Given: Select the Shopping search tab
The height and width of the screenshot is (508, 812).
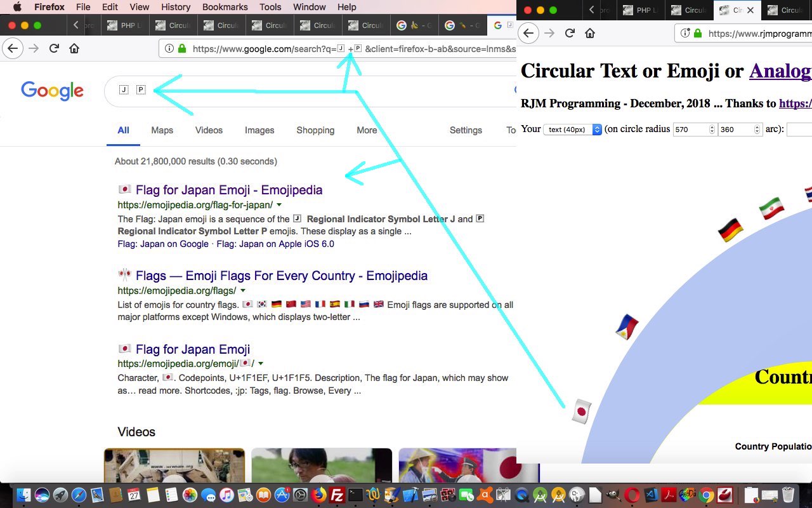Looking at the screenshot, I should click(x=315, y=130).
